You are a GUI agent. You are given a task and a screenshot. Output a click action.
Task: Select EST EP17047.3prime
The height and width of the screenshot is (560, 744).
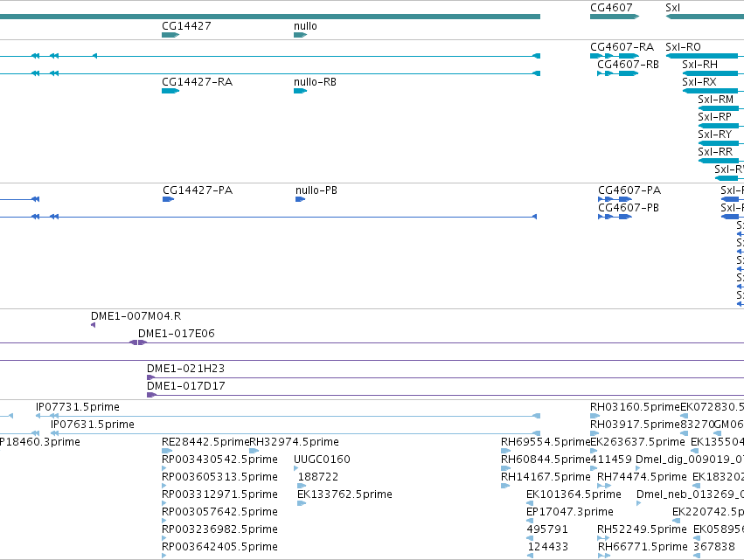pos(570,513)
